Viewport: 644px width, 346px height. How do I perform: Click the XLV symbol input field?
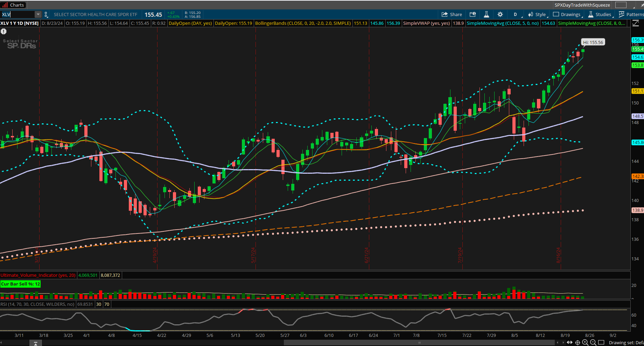pos(18,14)
